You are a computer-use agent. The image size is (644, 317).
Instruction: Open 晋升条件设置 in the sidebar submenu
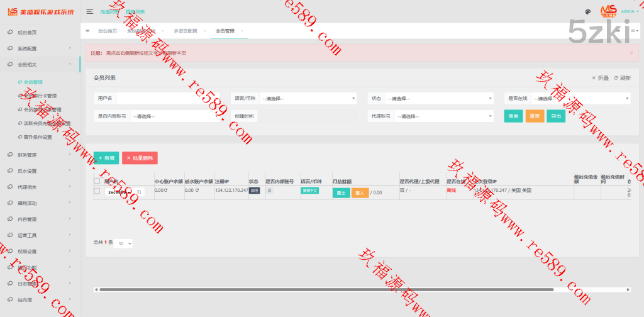38,138
